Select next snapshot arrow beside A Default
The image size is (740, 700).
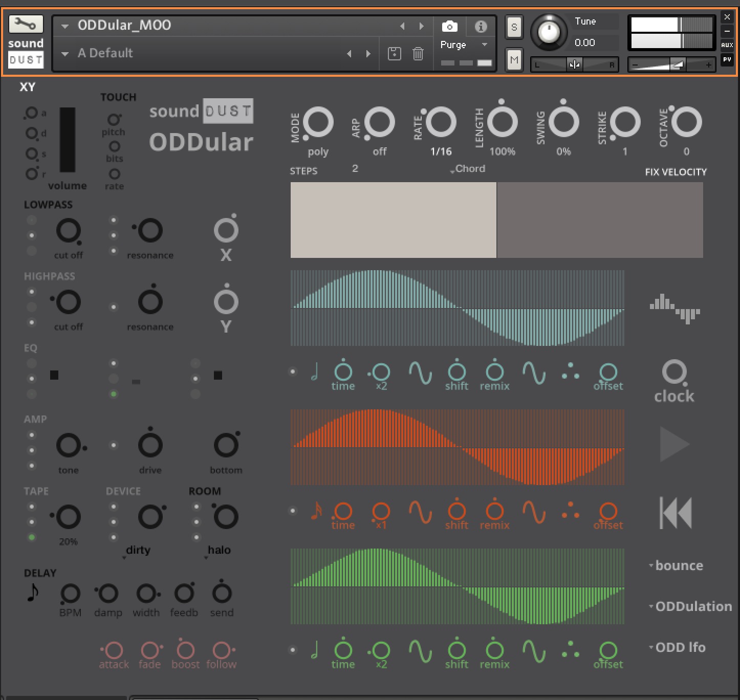pos(368,53)
